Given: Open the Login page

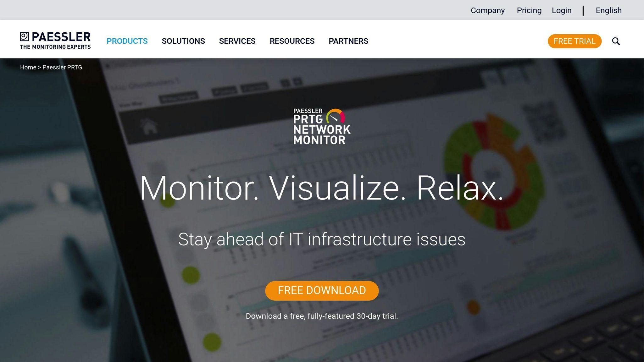Looking at the screenshot, I should point(562,10).
